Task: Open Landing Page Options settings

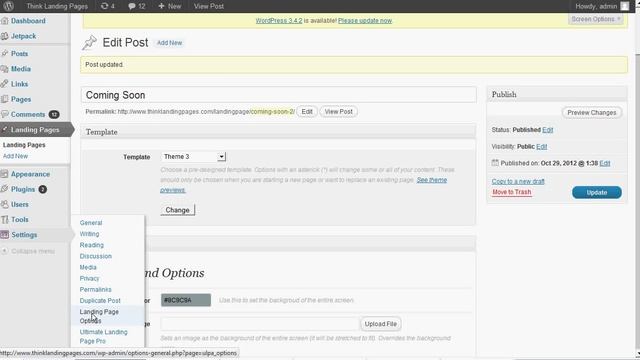Action: (x=99, y=316)
